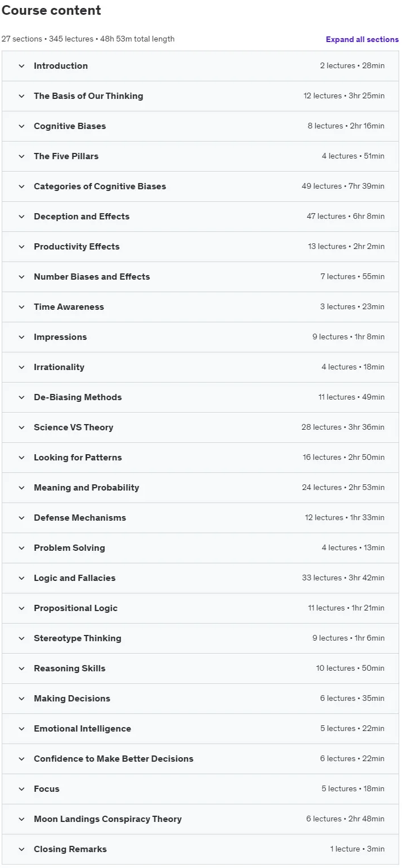The width and height of the screenshot is (402, 868).
Task: Expand Science VS Theory chevron
Action: click(x=22, y=427)
